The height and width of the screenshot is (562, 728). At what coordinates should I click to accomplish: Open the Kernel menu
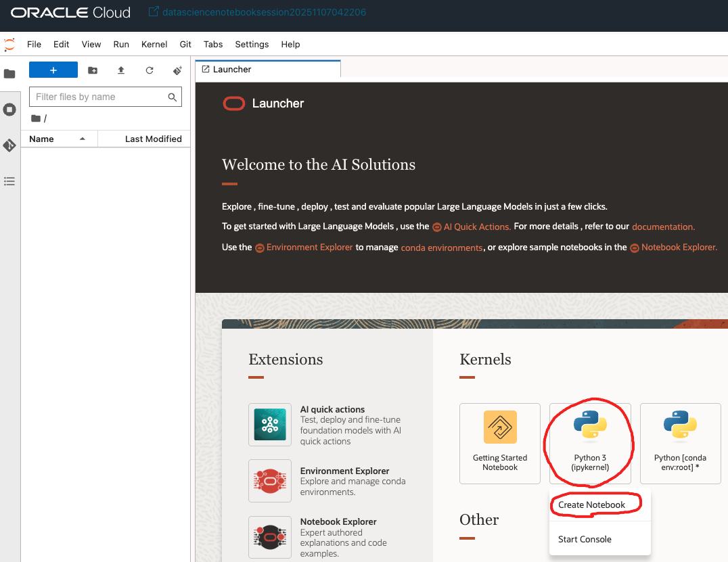click(x=154, y=44)
